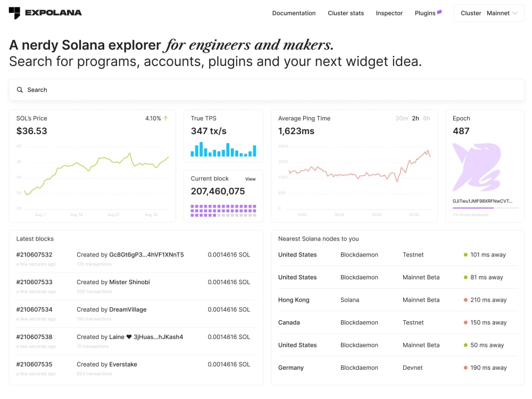Click the red status dot for 210 ms away
532x399 pixels.
[465, 300]
